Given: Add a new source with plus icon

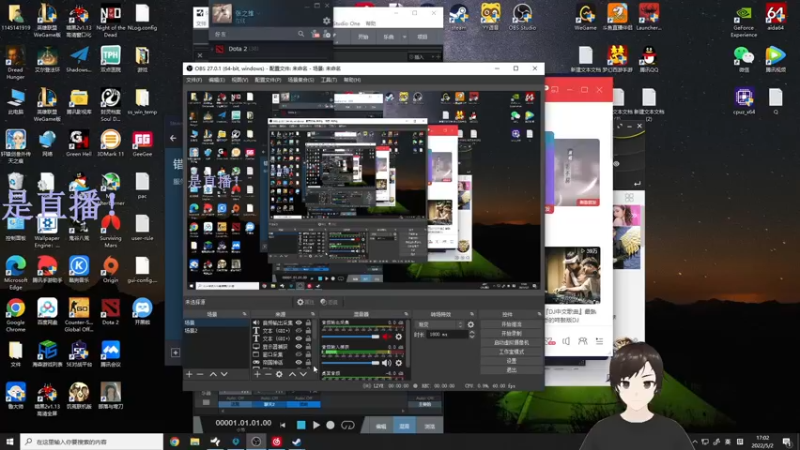Looking at the screenshot, I should (x=257, y=374).
